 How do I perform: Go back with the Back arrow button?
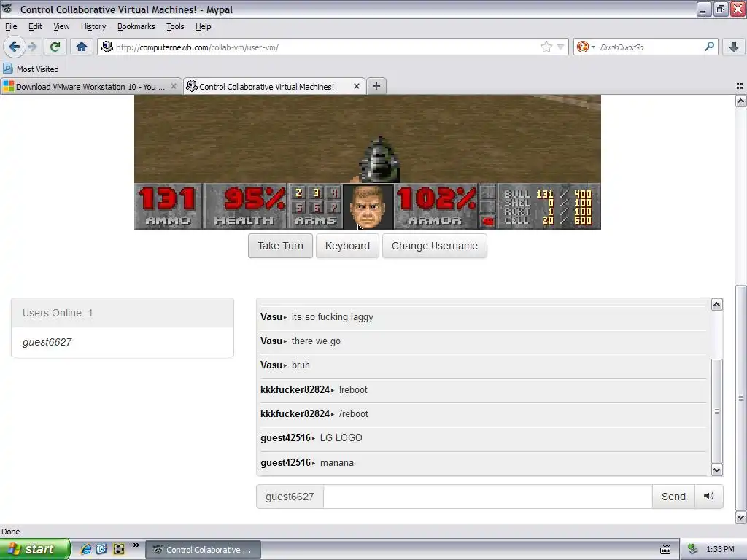pos(15,47)
